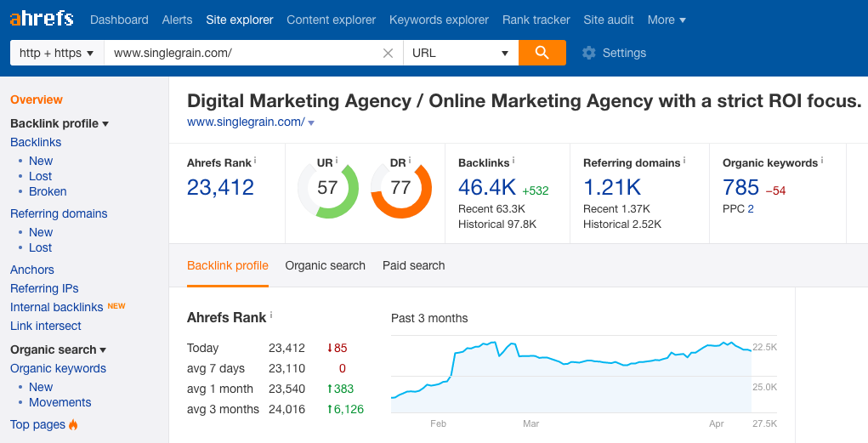Viewport: 868px width, 443px height.
Task: Open Broken backlinks in sidebar
Action: pos(48,191)
